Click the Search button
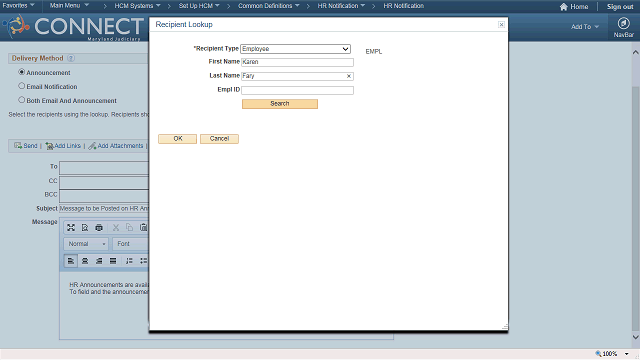This screenshot has width=640, height=360. [280, 104]
